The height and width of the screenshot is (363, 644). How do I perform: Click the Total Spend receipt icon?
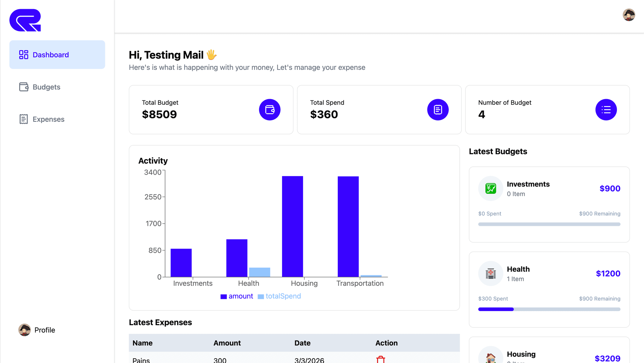(x=438, y=109)
